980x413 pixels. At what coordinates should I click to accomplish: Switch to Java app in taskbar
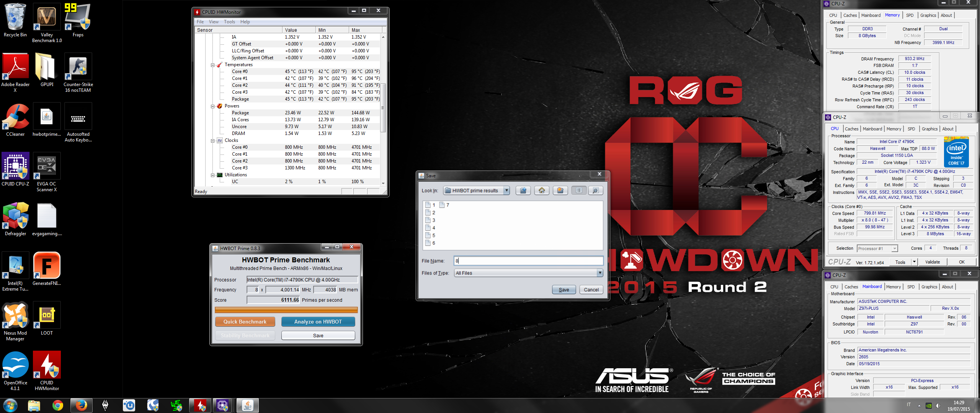(x=247, y=405)
